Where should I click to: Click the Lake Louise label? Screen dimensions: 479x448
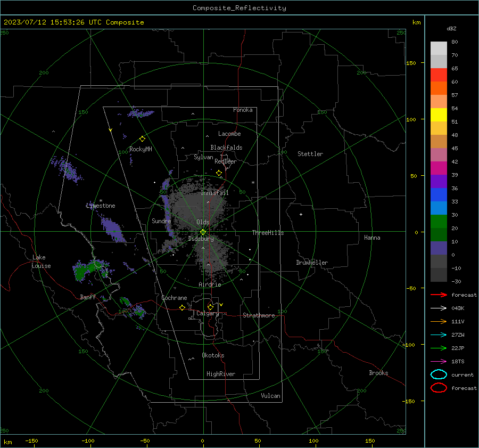click(x=41, y=262)
